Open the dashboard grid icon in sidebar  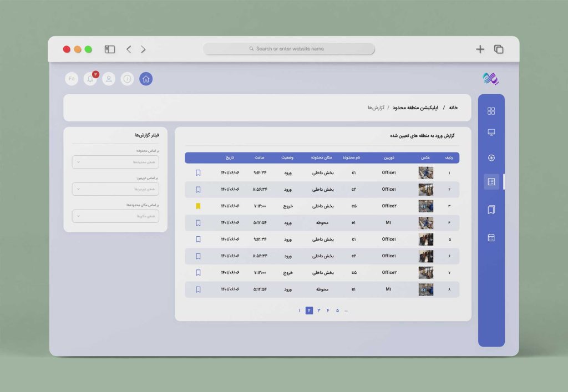[x=491, y=111]
